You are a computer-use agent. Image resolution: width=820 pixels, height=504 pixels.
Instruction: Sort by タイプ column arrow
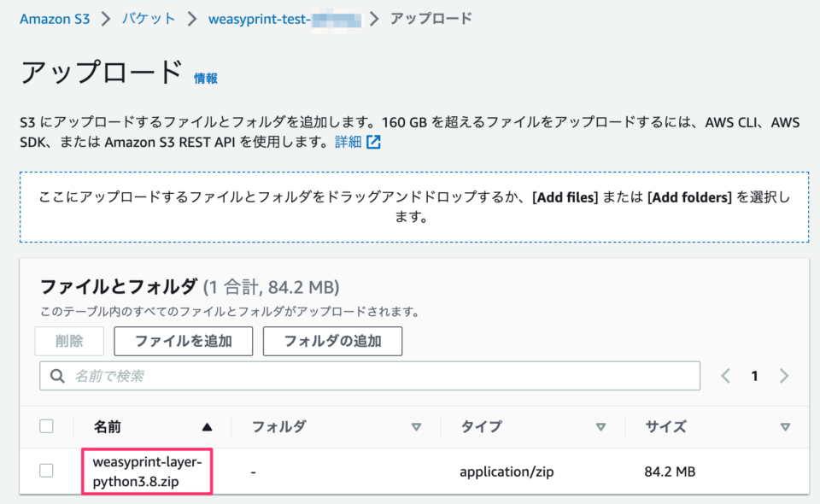pos(600,427)
